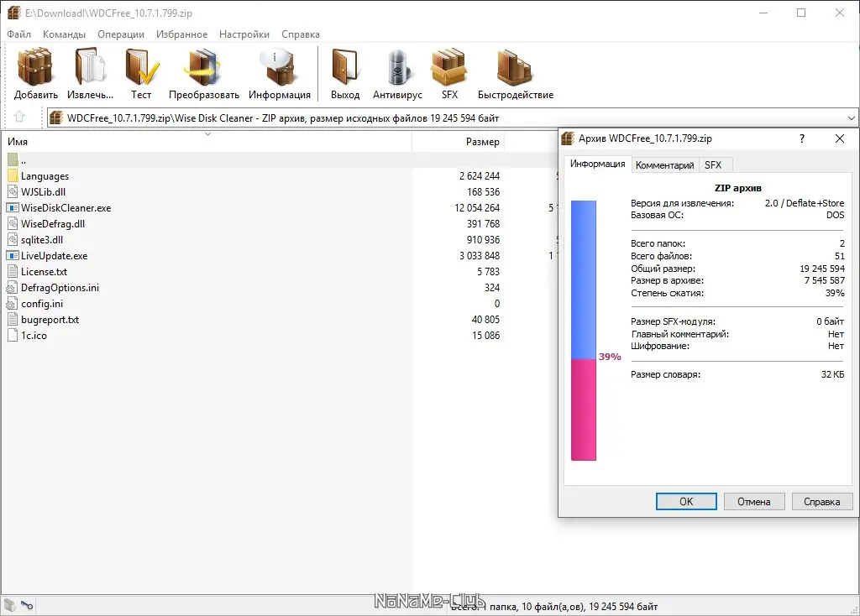Click the Выход (Exit) door icon

345,67
